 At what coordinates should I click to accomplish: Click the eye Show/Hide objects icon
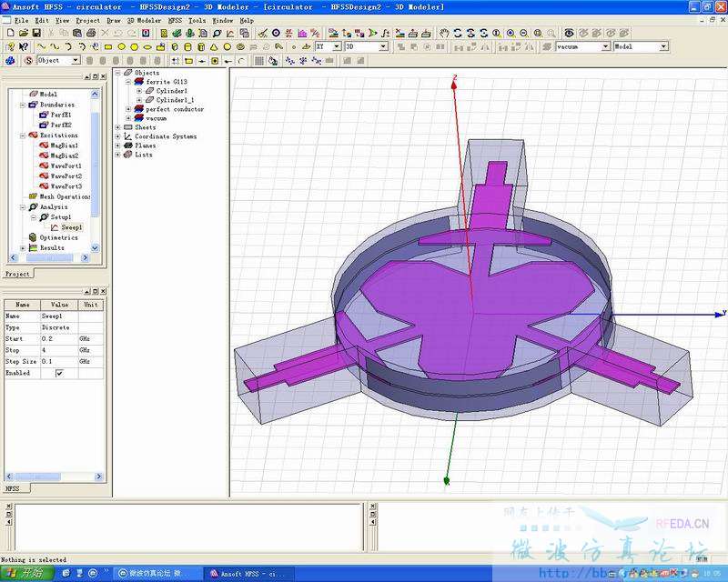[x=570, y=33]
